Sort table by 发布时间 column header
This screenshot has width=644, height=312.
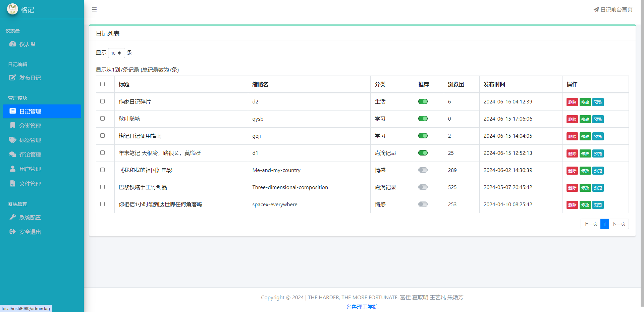coord(494,84)
